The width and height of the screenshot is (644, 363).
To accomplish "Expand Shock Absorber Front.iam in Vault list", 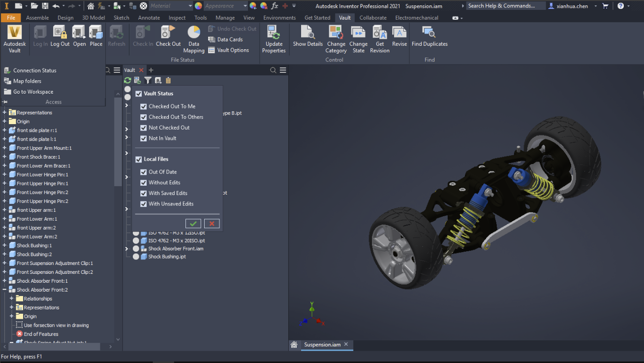I will pos(126,249).
